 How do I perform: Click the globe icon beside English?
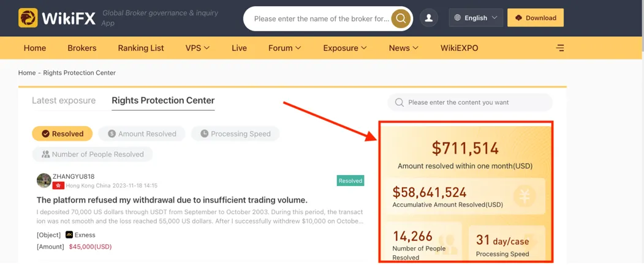click(x=458, y=18)
